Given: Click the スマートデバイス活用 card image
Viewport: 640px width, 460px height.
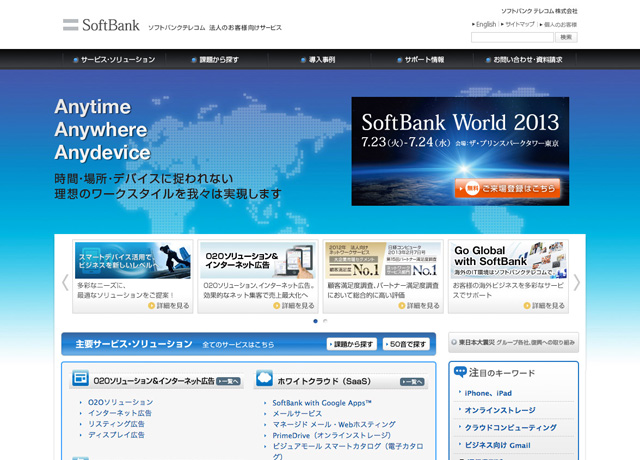Looking at the screenshot, I should pos(133,260).
